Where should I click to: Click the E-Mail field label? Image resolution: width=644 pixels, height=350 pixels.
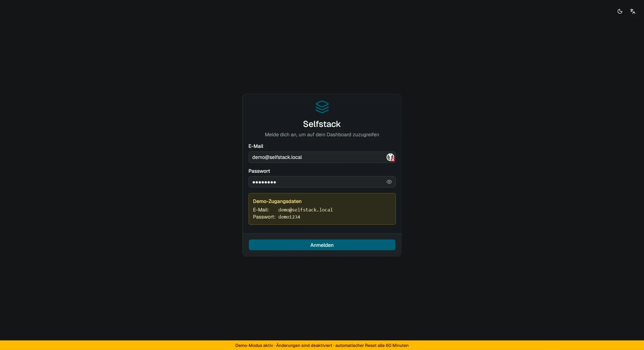(256, 146)
